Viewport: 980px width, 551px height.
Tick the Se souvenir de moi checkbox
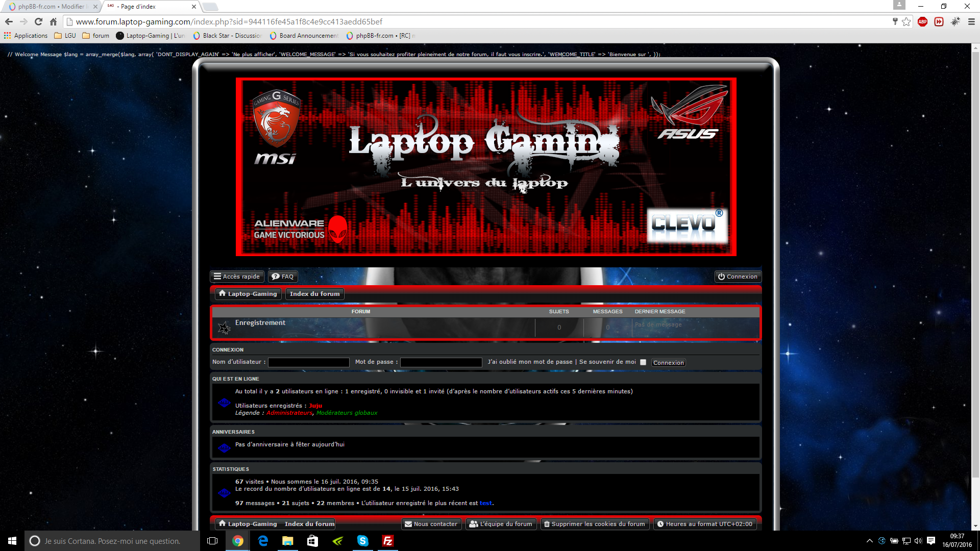[643, 362]
